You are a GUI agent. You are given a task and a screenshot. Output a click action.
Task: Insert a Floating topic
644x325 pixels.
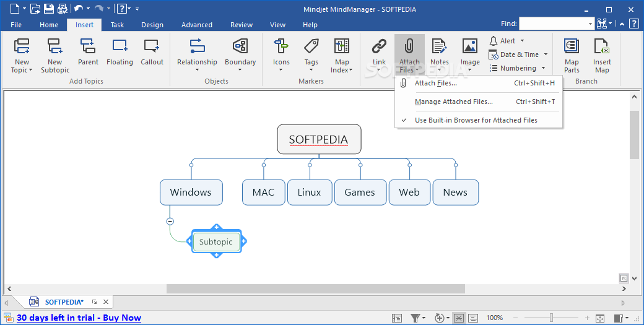tap(120, 52)
